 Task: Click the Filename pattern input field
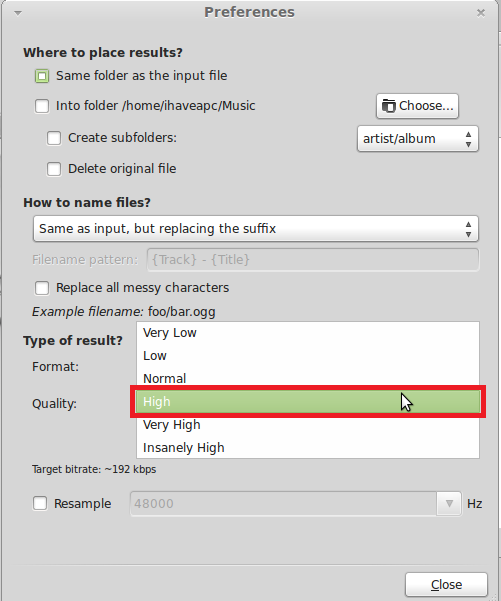coord(313,260)
